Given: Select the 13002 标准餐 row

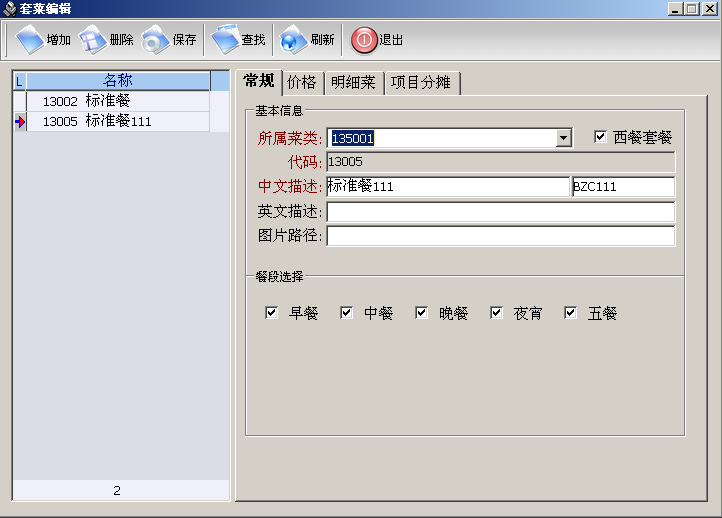Looking at the screenshot, I should click(118, 101).
